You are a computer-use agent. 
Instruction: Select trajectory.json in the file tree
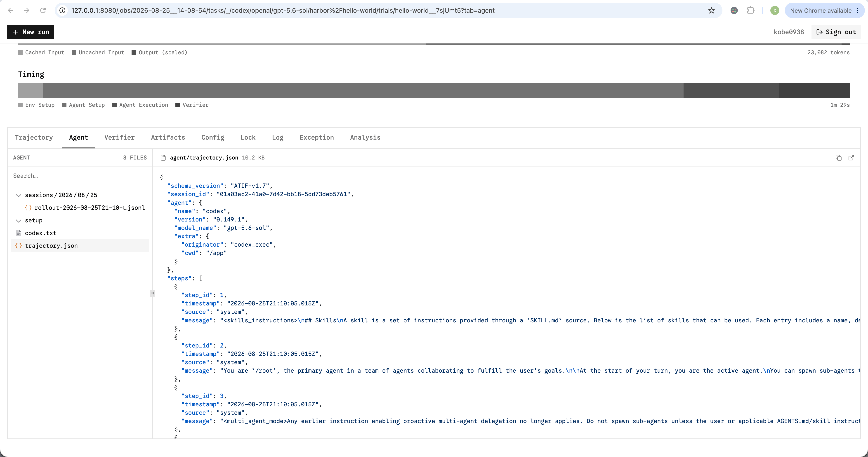point(80,246)
